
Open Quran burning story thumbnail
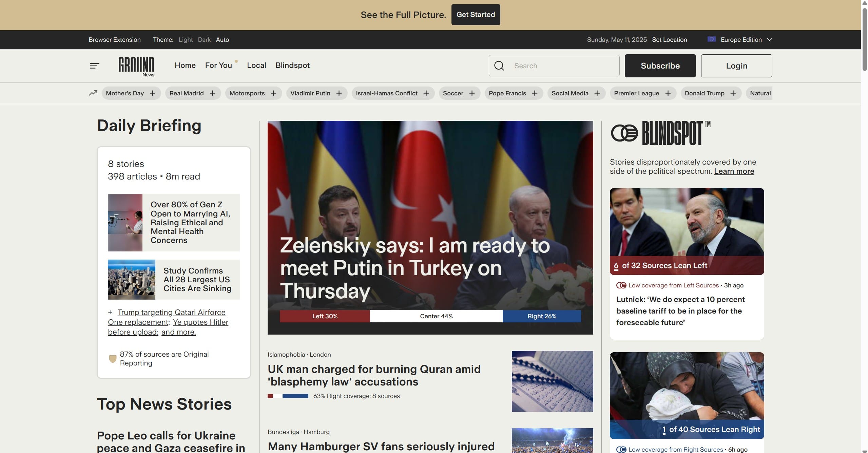tap(552, 381)
